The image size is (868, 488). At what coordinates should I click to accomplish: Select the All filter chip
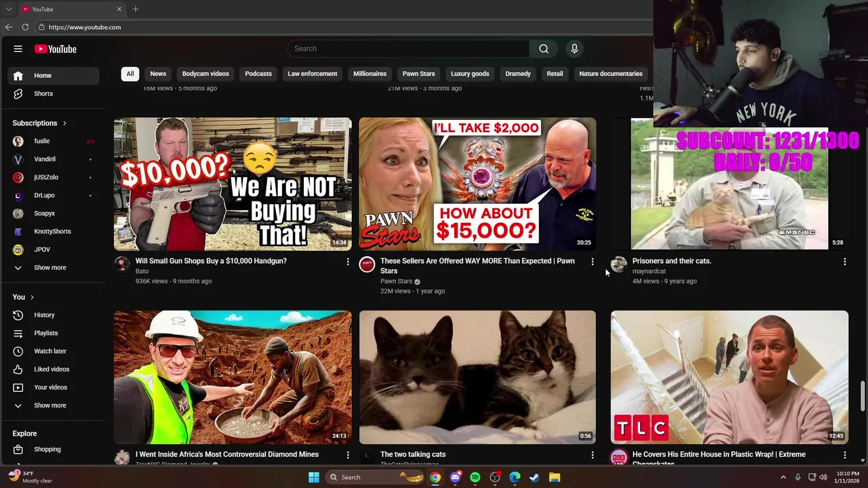130,74
